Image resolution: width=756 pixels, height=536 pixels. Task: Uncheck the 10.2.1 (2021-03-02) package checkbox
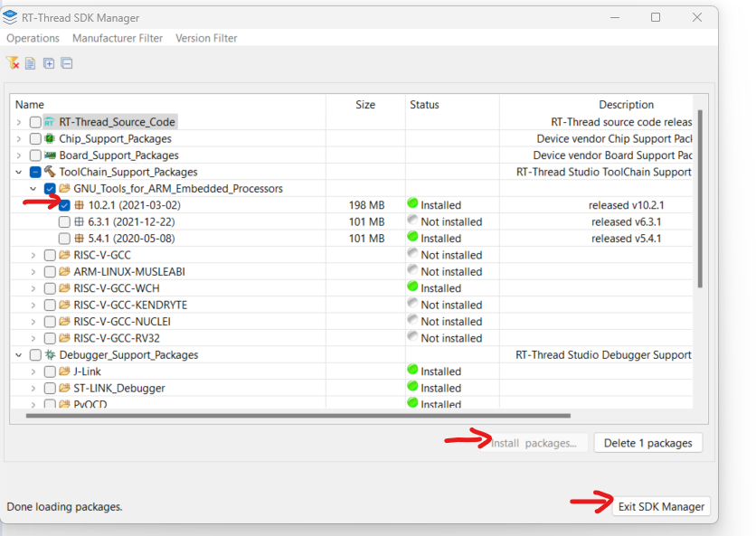64,205
